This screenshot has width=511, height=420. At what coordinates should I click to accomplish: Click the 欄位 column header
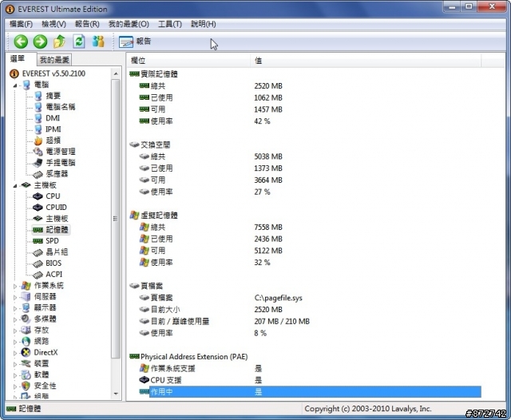coord(188,60)
